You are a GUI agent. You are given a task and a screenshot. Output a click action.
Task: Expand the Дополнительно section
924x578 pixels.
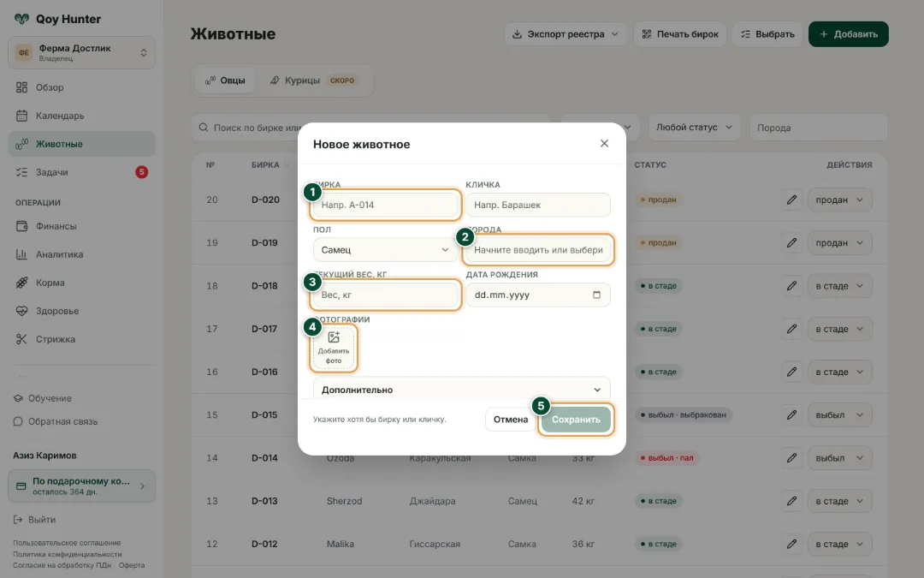tap(461, 390)
